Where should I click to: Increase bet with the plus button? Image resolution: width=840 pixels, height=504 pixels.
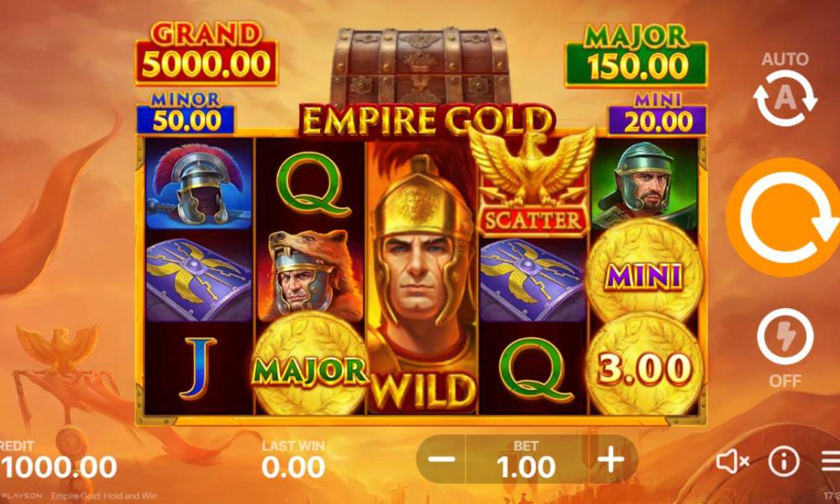tap(611, 459)
